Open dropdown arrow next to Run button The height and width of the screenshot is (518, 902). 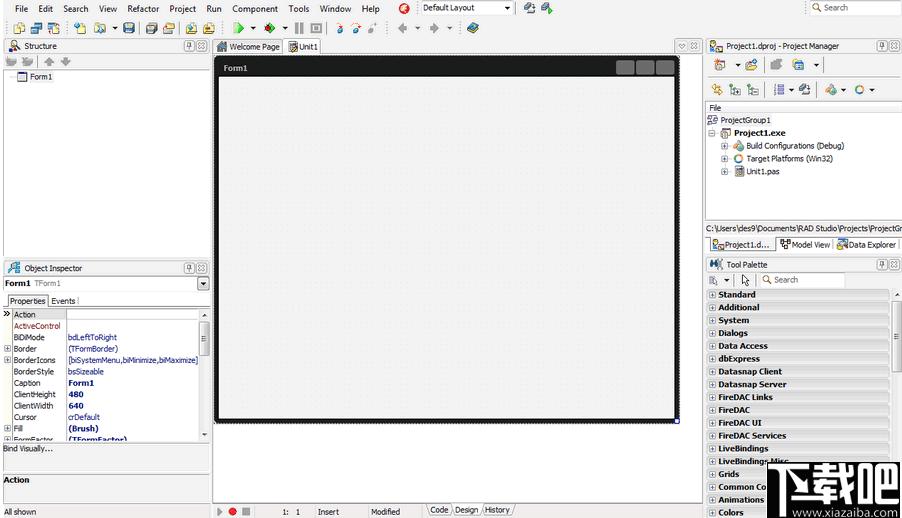click(x=253, y=28)
